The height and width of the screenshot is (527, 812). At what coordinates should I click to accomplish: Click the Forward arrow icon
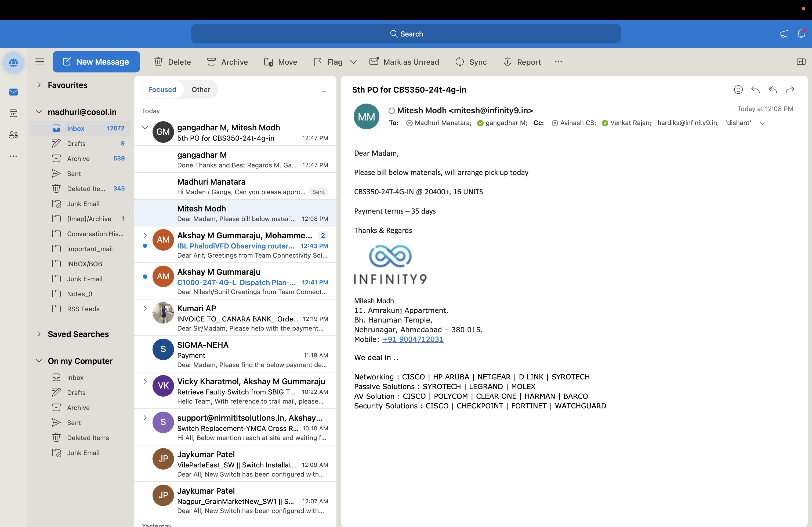[x=790, y=90]
